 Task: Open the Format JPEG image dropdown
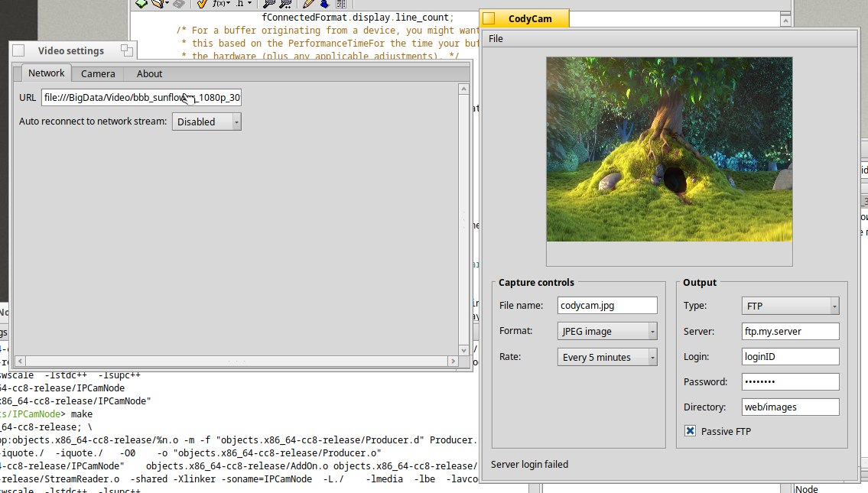pyautogui.click(x=607, y=331)
